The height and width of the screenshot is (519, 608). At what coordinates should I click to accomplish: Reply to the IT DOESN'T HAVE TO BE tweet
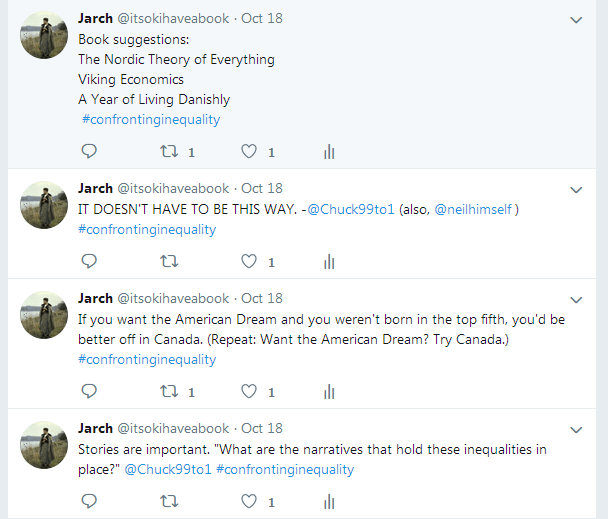89,261
